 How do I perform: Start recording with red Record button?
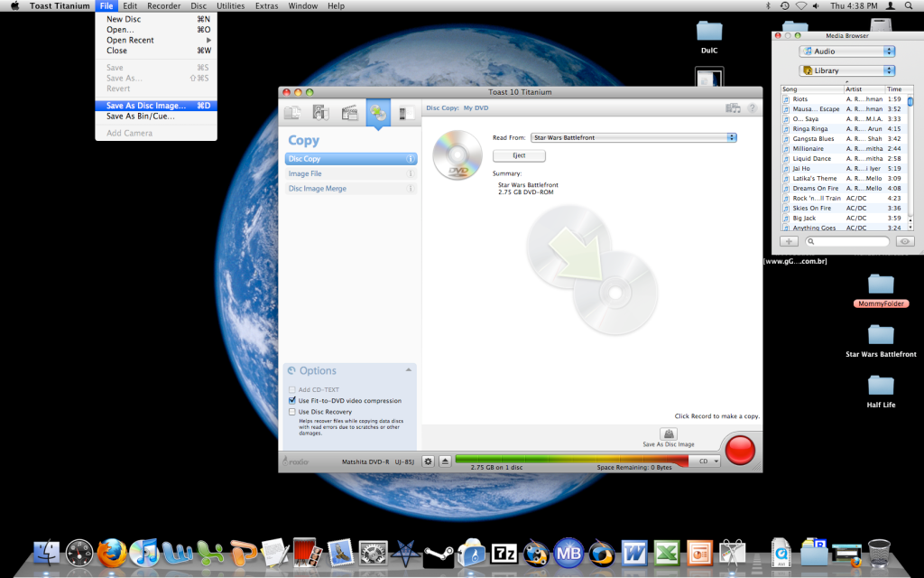pyautogui.click(x=740, y=450)
